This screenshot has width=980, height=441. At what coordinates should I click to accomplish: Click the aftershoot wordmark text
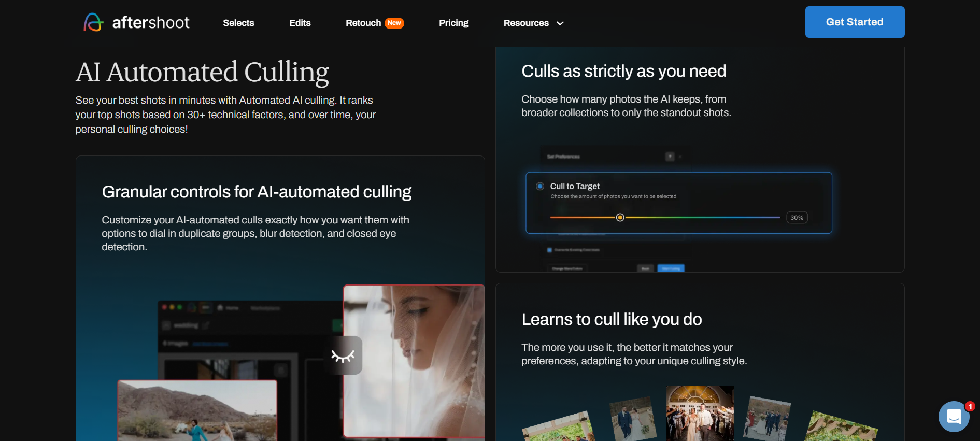point(151,22)
